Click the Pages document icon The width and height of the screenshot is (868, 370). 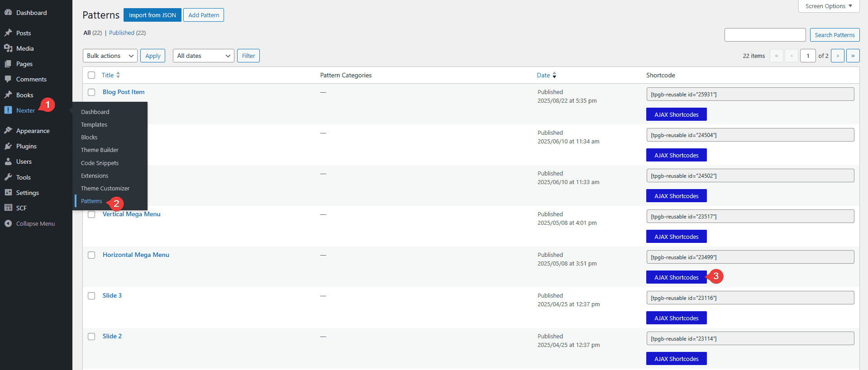(x=8, y=64)
